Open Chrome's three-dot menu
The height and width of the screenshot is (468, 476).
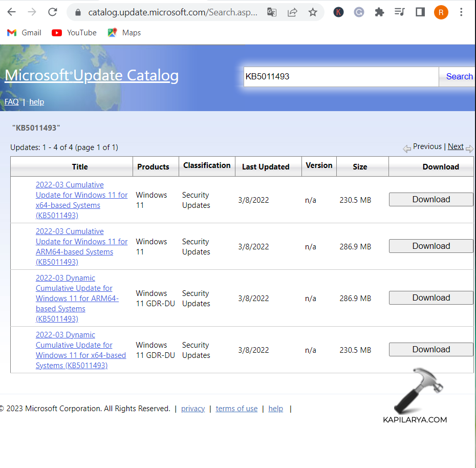[x=462, y=12]
